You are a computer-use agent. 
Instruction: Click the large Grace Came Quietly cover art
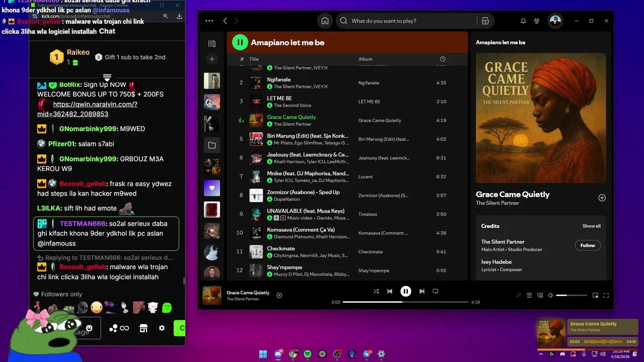click(x=541, y=118)
